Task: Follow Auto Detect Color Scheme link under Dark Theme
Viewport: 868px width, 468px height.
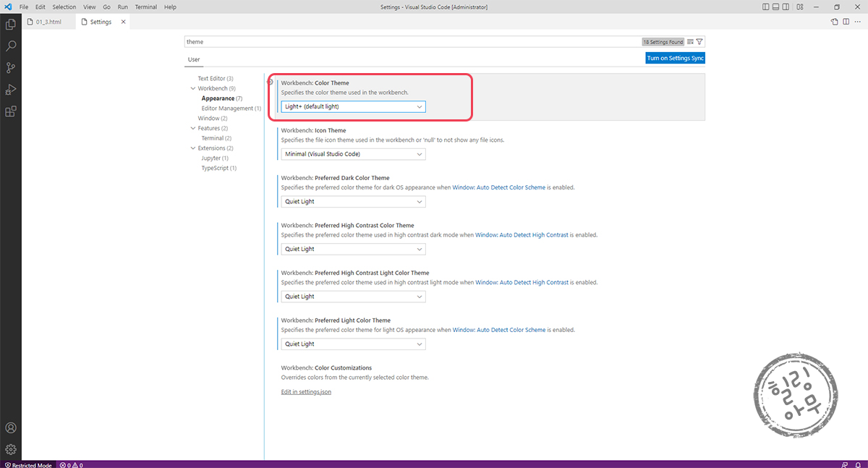Action: click(499, 187)
